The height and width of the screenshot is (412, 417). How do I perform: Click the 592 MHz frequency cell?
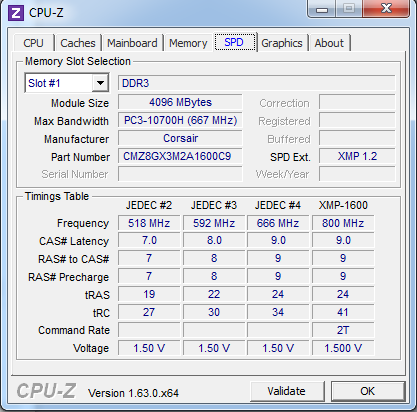pyautogui.click(x=214, y=223)
